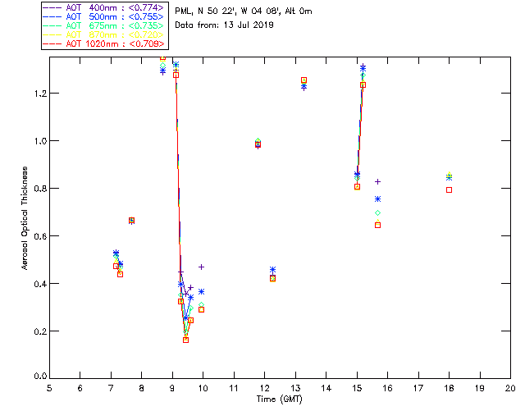The height and width of the screenshot is (420, 525).
Task: Click the x-axis tick label 15
Action: (x=357, y=388)
